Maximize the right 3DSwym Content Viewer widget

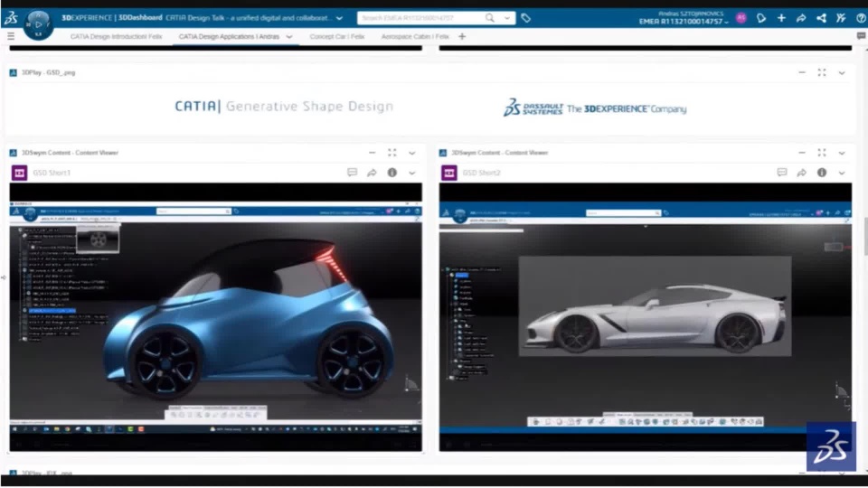(x=822, y=153)
